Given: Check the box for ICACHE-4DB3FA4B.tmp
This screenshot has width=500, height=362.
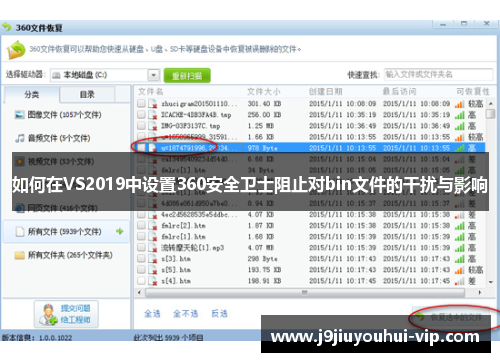Looking at the screenshot, I should point(141,114).
